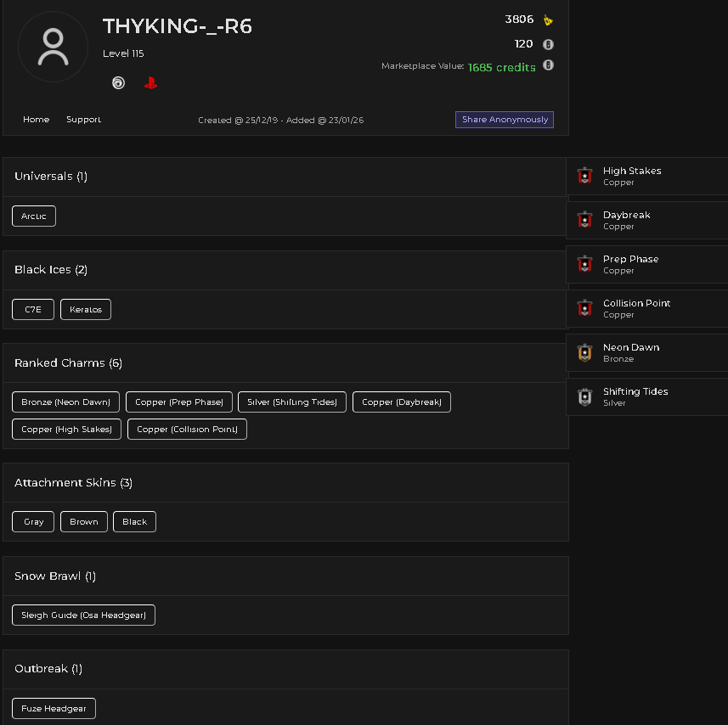The image size is (728, 725).
Task: Select the Fuze Headgear outbreak tag
Action: pos(54,708)
